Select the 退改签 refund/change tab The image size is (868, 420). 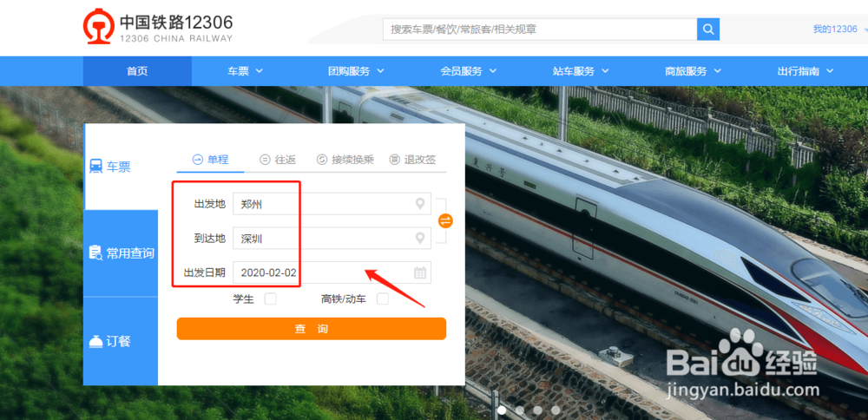point(413,160)
